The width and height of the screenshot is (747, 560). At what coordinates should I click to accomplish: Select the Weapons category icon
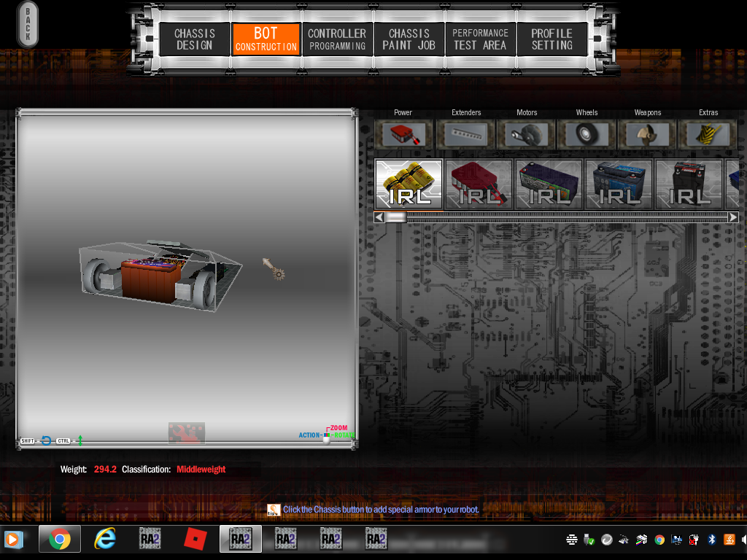(648, 134)
